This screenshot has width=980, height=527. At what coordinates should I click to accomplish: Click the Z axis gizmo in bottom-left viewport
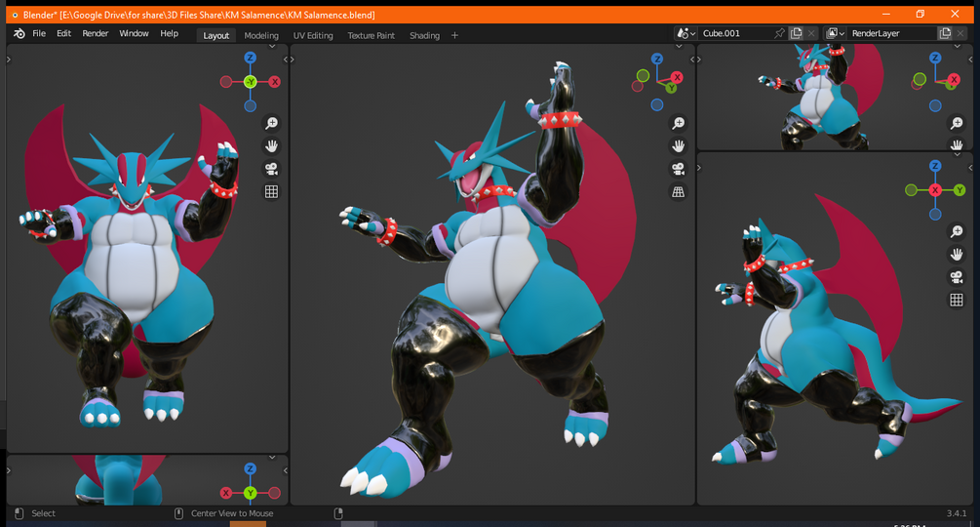[x=250, y=468]
